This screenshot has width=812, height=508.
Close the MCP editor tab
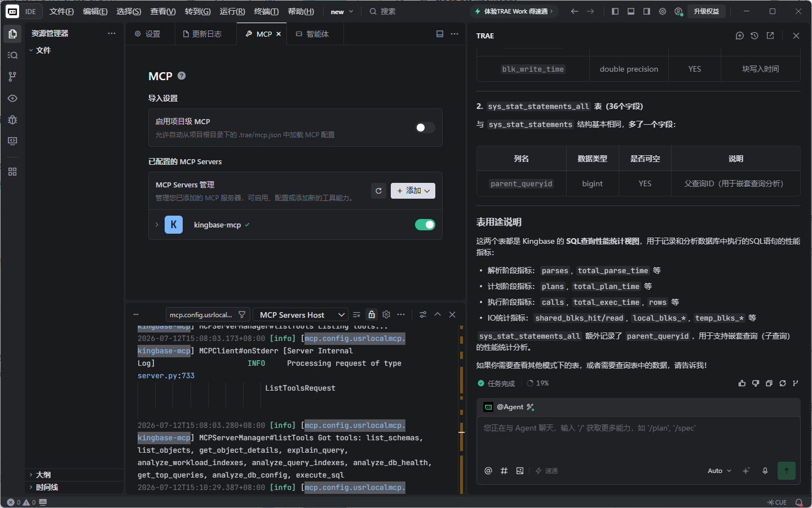[x=279, y=34]
